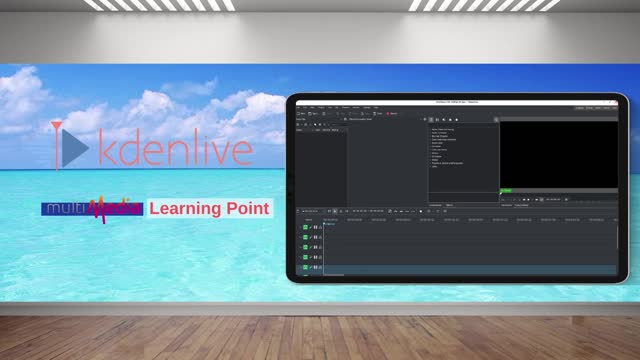Image resolution: width=640 pixels, height=360 pixels.
Task: Show favorite effects icon
Action: pos(457,120)
